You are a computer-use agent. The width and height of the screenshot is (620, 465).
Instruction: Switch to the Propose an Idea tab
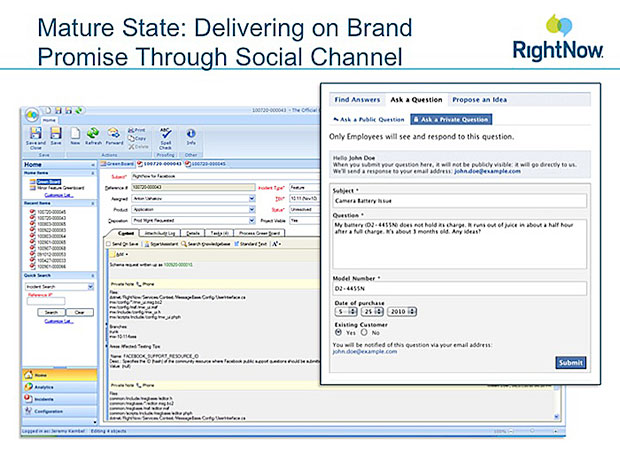coord(480,100)
